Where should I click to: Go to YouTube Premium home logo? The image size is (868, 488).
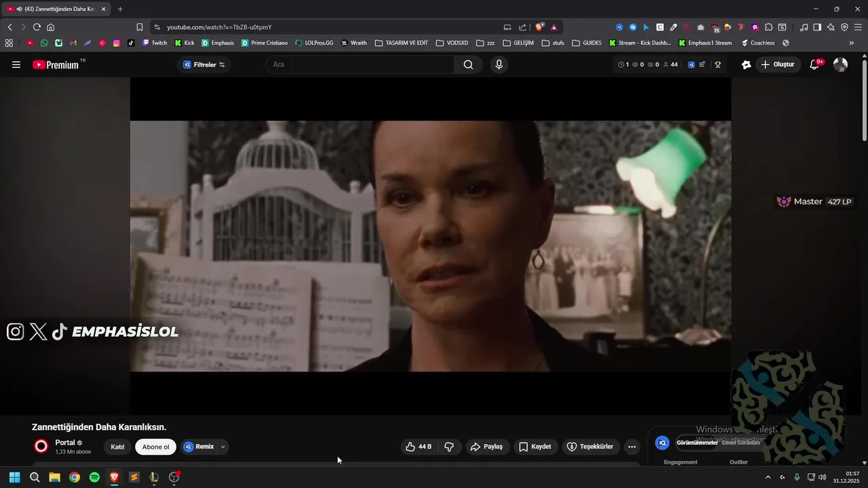click(56, 65)
